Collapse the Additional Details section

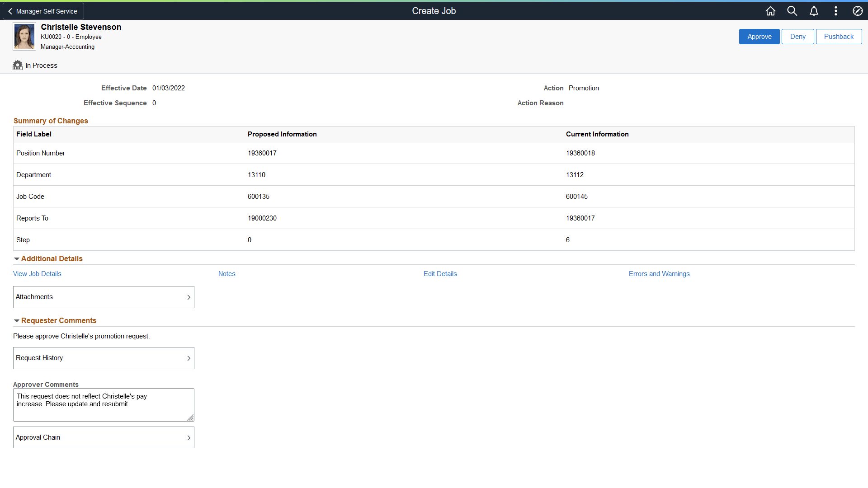tap(17, 259)
